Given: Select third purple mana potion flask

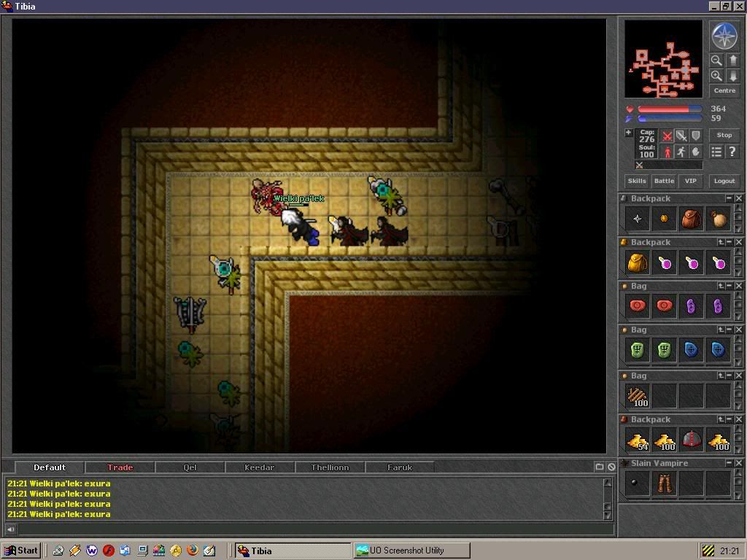Looking at the screenshot, I should [x=719, y=262].
